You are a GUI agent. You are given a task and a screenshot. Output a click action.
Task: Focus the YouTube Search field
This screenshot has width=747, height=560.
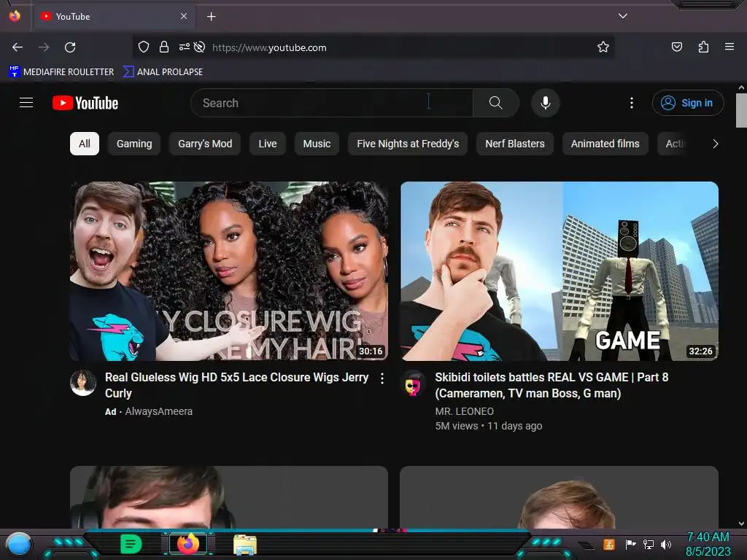coord(332,103)
